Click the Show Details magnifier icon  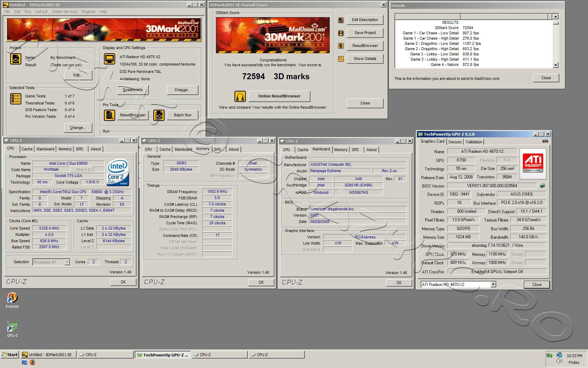[341, 59]
